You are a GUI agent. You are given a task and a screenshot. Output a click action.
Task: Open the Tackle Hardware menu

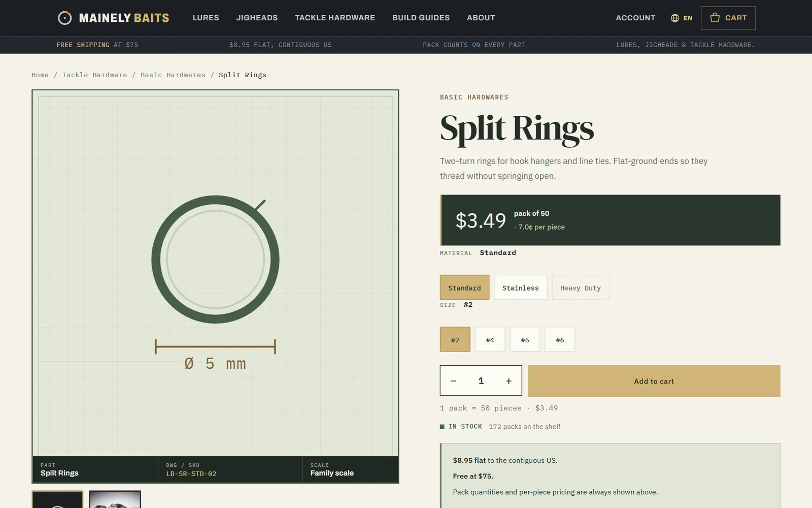point(335,18)
